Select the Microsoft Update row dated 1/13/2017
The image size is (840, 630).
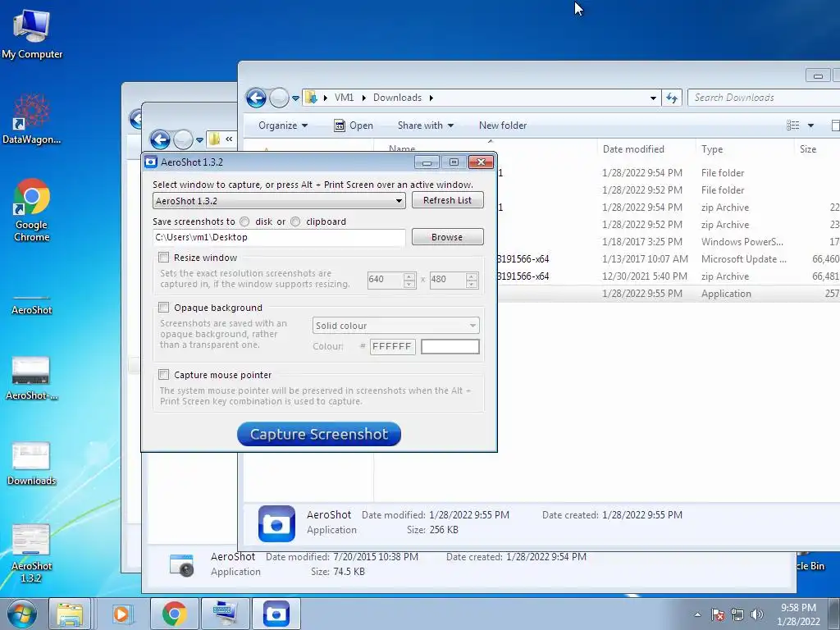coord(669,258)
